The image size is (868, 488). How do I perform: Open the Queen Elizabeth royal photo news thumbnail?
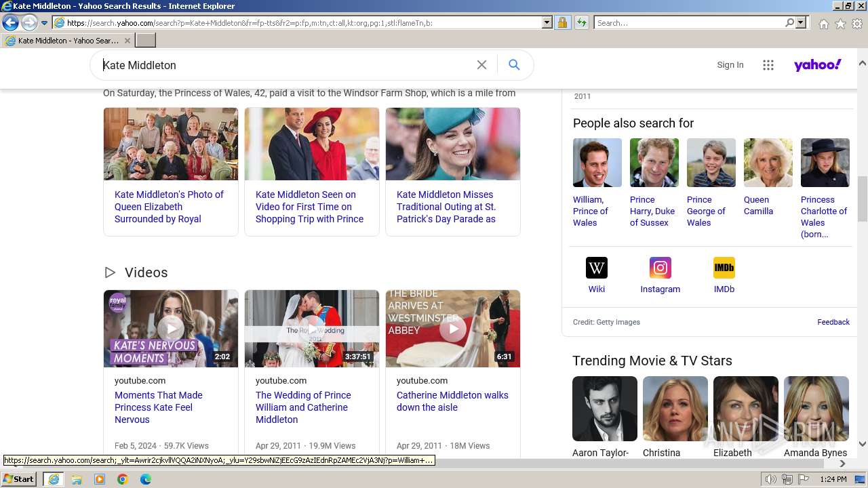pos(171,144)
